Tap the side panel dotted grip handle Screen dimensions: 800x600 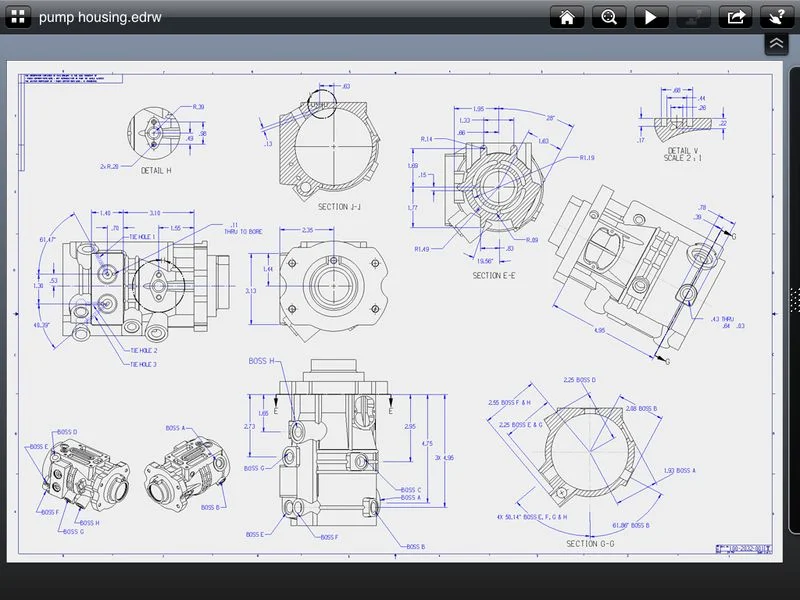click(x=794, y=299)
